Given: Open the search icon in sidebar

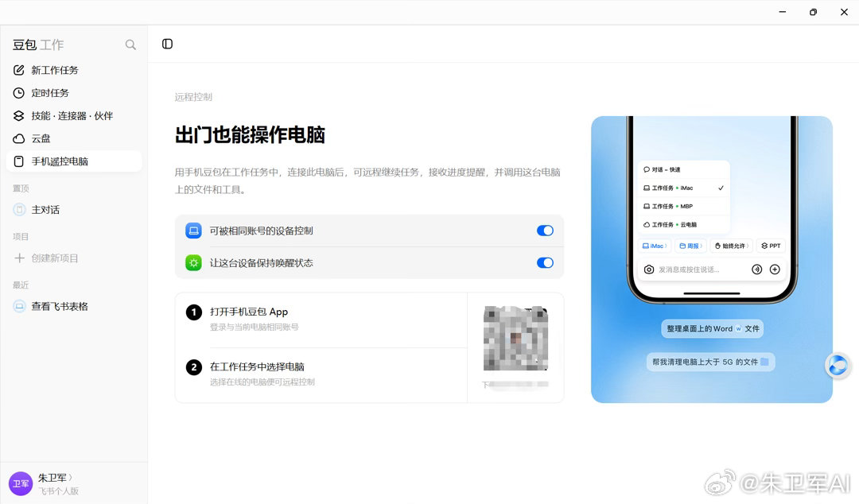Looking at the screenshot, I should tap(130, 45).
